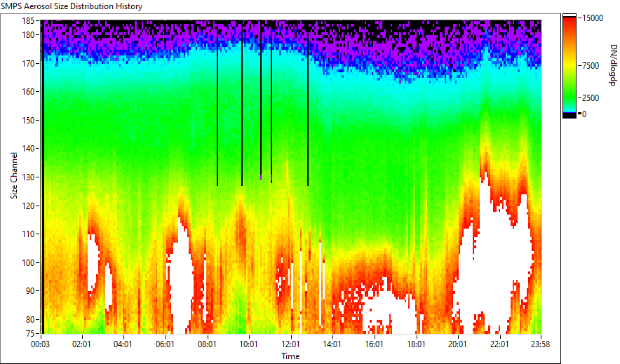
Task: Click the 'DN/dlogdp' color scale label
Action: (612, 65)
